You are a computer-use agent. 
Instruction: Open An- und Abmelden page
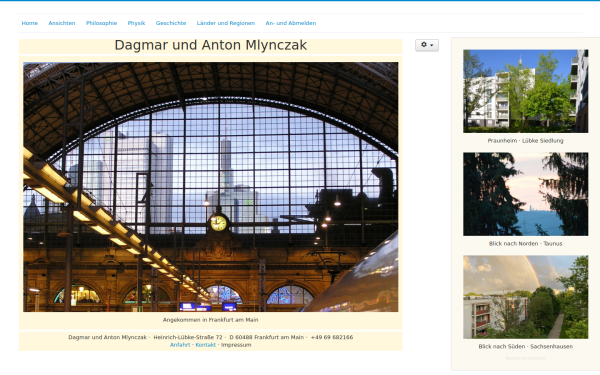[x=291, y=23]
